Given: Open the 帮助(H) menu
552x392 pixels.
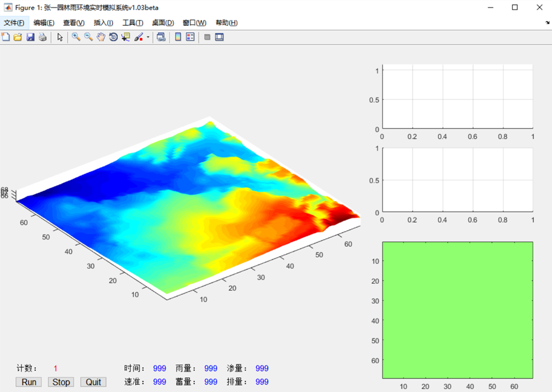Looking at the screenshot, I should (x=226, y=23).
